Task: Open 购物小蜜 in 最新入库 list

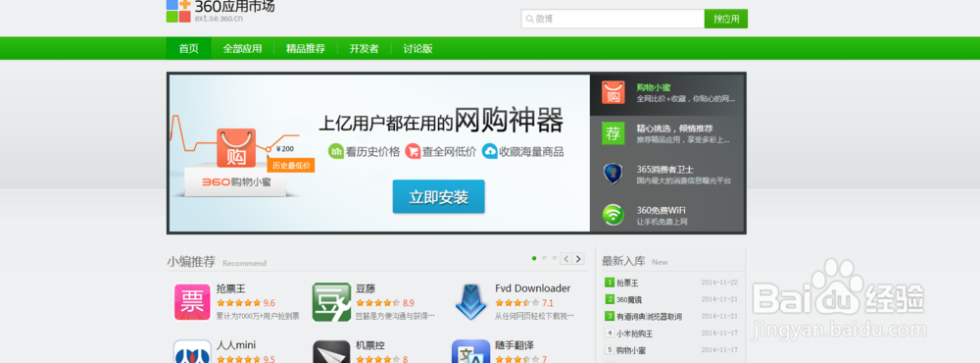Action: point(630,350)
